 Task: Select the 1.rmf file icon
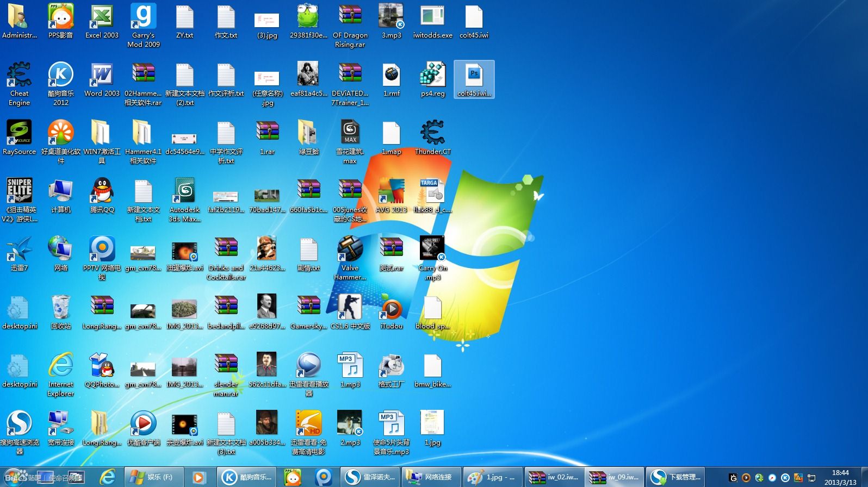pos(391,80)
